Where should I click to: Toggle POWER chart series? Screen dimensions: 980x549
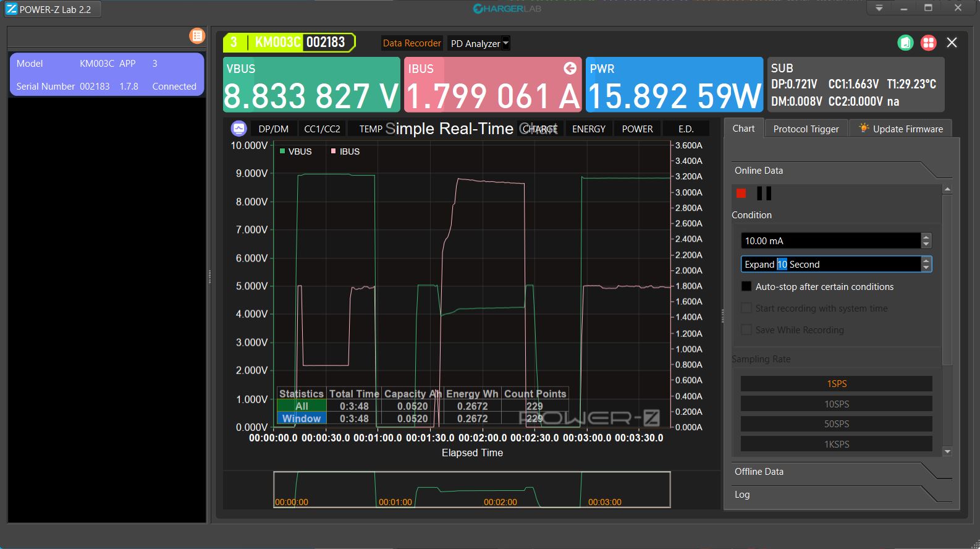(637, 129)
